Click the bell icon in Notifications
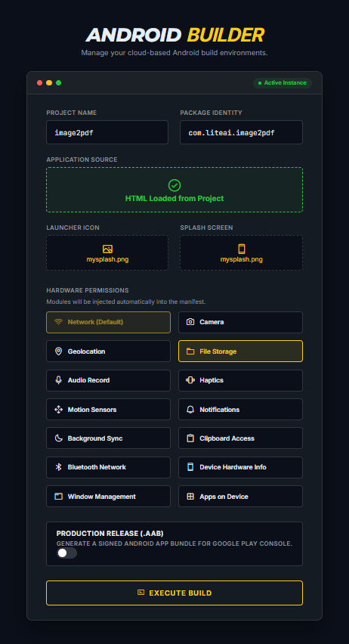349x644 pixels. pyautogui.click(x=190, y=410)
